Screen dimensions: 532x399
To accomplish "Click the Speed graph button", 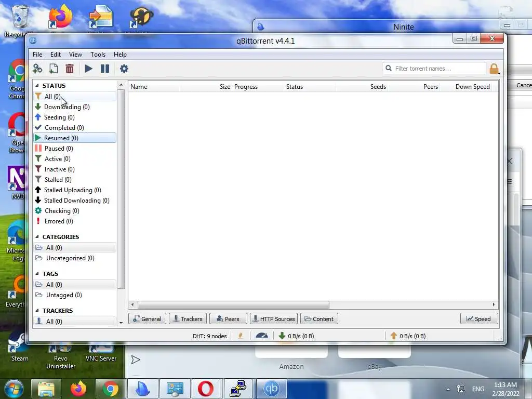I will point(479,319).
